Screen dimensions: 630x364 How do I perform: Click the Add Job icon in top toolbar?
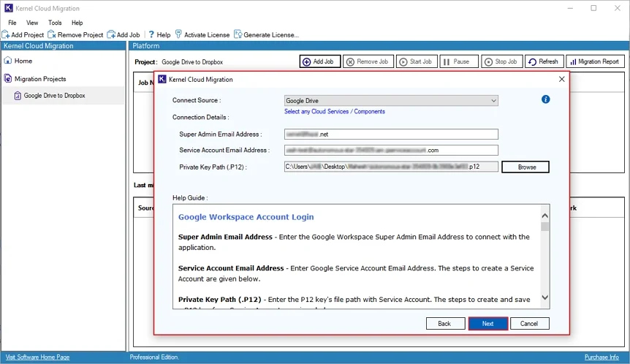(111, 34)
